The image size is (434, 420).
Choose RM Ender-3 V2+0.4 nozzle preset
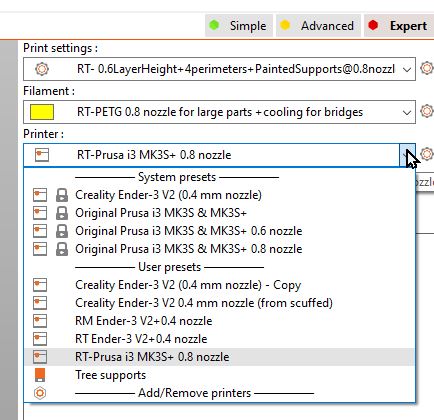pos(220,321)
